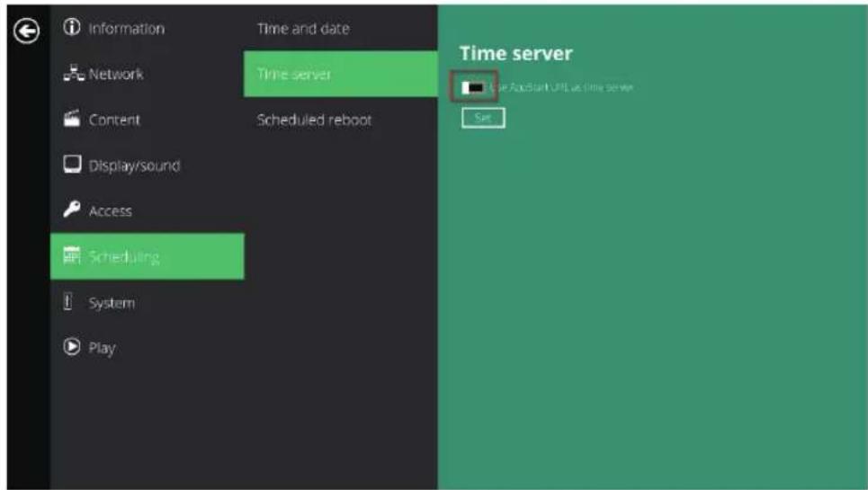The width and height of the screenshot is (868, 490).
Task: Select the Time server submenu item
Action: [x=340, y=74]
